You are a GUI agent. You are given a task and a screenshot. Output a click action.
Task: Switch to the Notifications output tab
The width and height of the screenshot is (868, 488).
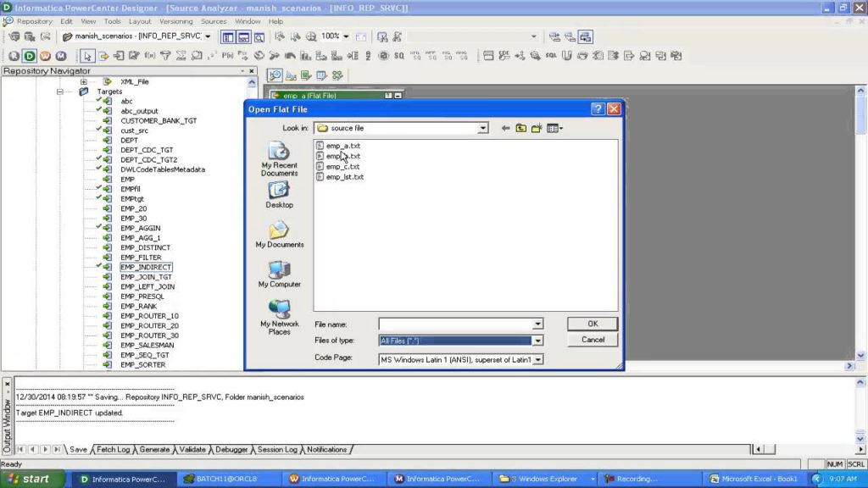point(326,449)
